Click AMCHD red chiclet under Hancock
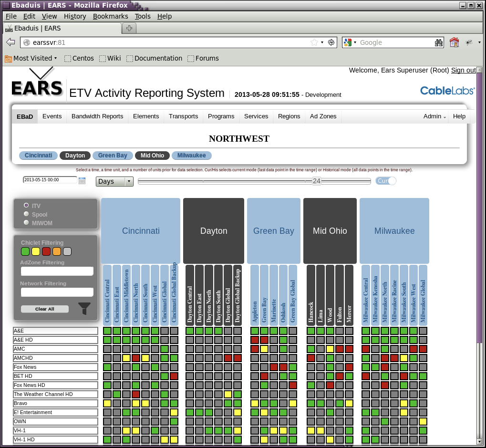The image size is (486, 448). [311, 358]
